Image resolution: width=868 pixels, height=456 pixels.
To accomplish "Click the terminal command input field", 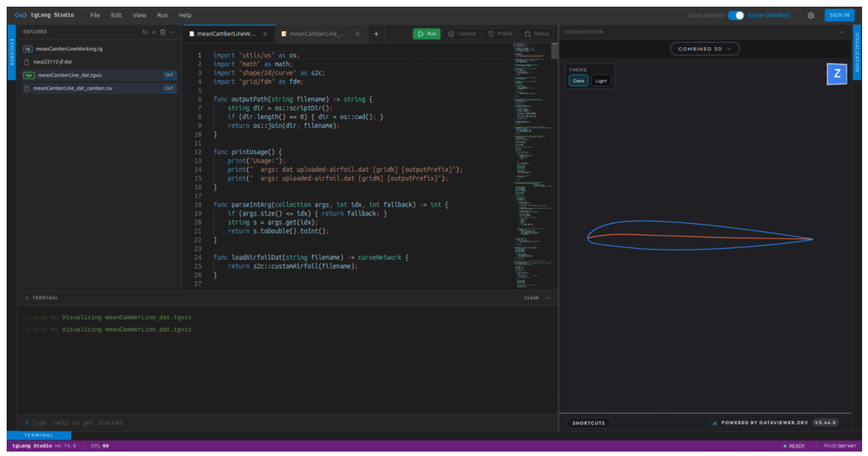I will 288,423.
